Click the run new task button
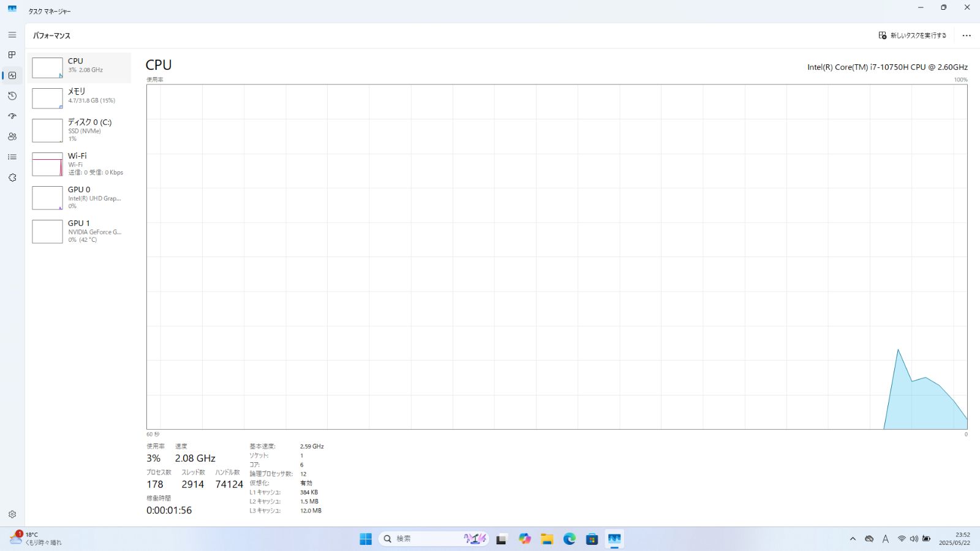980x551 pixels. click(x=912, y=36)
